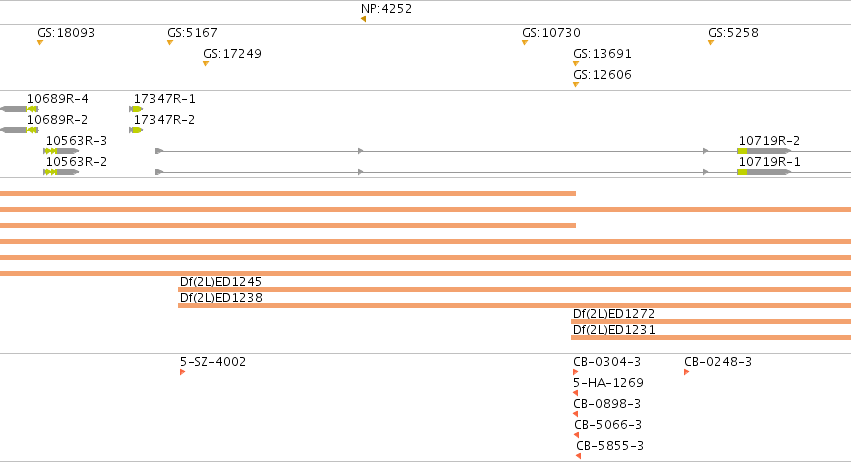Open the Df(2L)ED1272 text label
Viewport: 851px width, 462px height.
614,314
